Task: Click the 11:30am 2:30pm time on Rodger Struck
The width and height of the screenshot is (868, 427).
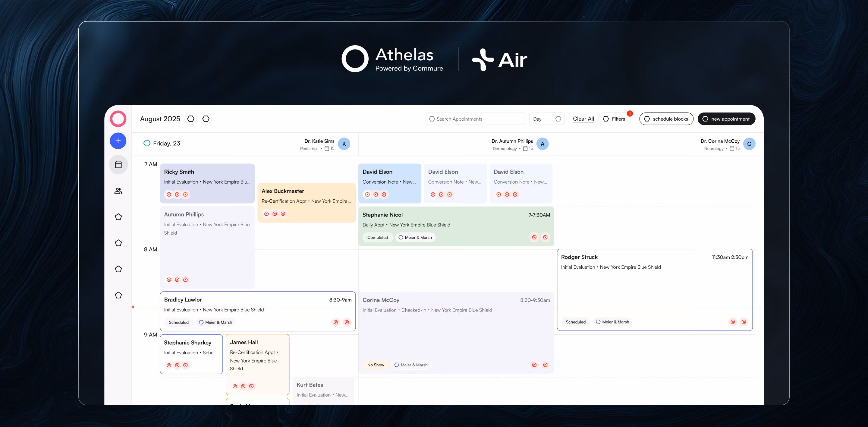Action: coord(730,257)
